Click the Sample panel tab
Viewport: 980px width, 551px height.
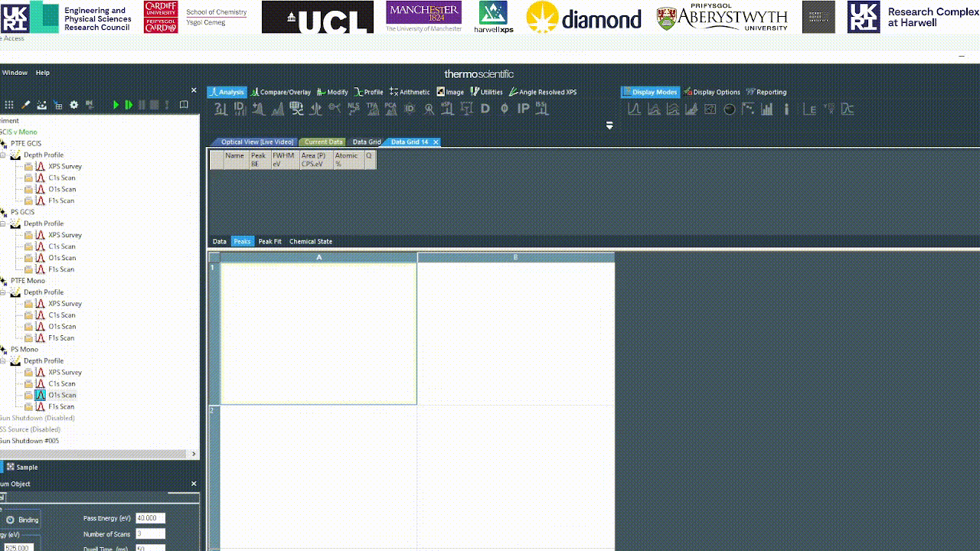pos(22,468)
